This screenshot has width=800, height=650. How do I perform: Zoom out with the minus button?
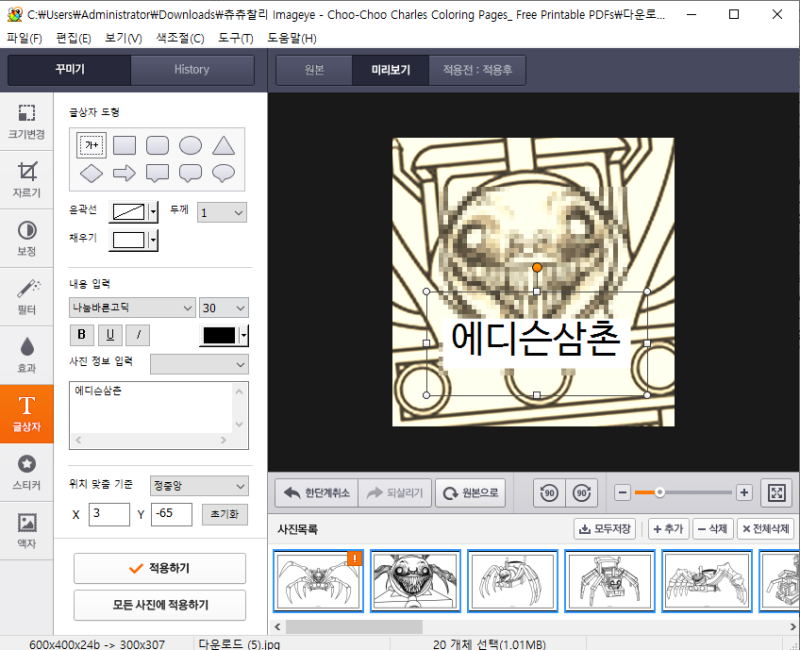[x=622, y=493]
